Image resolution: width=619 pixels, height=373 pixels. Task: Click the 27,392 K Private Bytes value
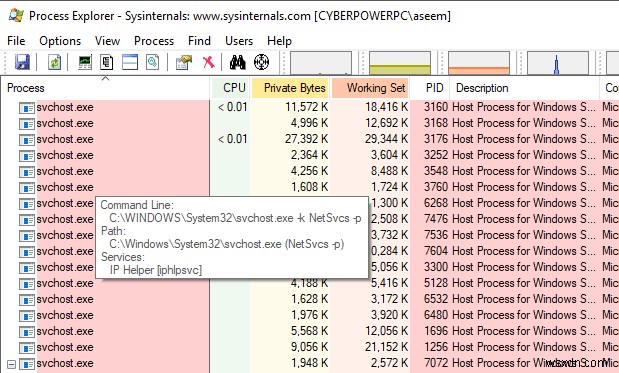(x=306, y=139)
